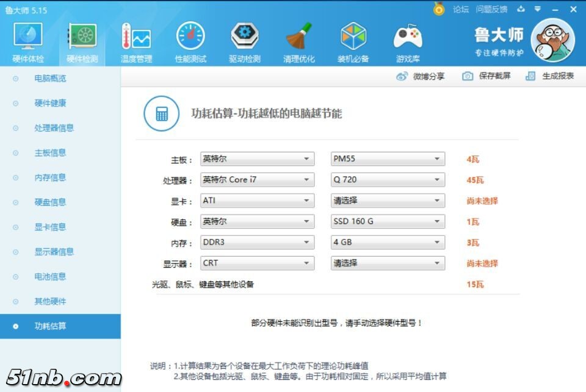Click the gold medal icon in title bar
This screenshot has width=586, height=392.
(x=439, y=9)
